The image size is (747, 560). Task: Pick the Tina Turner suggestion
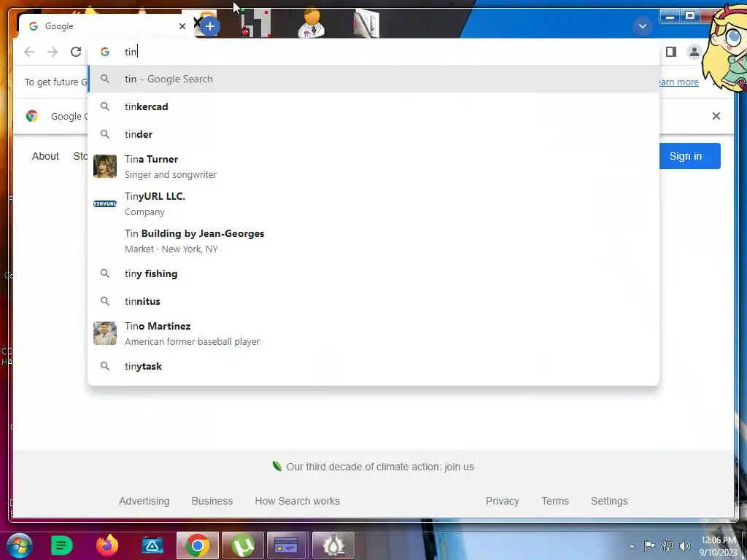click(x=373, y=167)
